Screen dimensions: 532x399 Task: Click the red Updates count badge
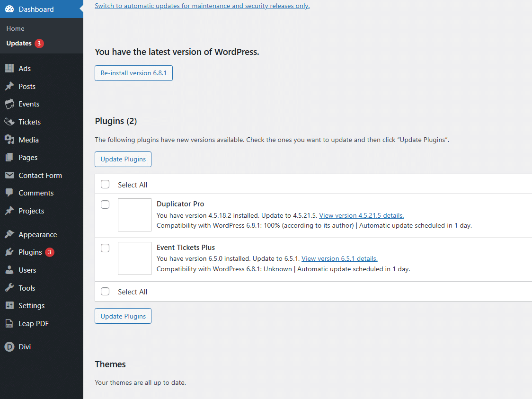tap(39, 44)
